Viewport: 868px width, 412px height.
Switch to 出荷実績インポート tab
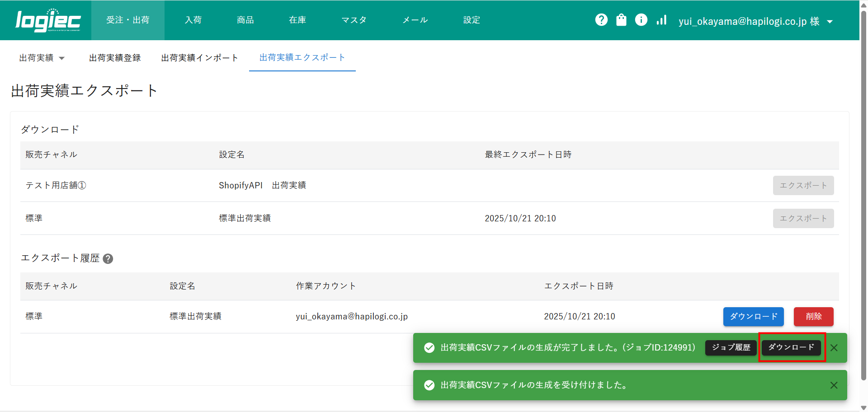coord(199,58)
